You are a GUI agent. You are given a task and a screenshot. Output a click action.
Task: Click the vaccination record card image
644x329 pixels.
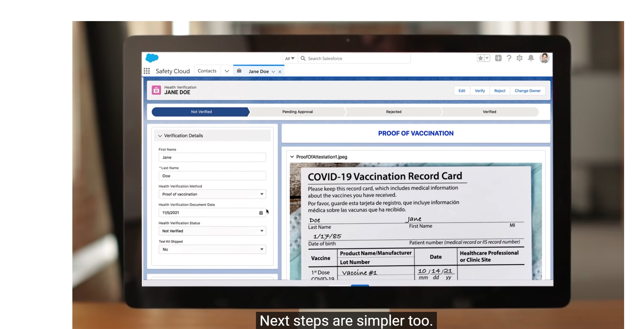point(416,221)
